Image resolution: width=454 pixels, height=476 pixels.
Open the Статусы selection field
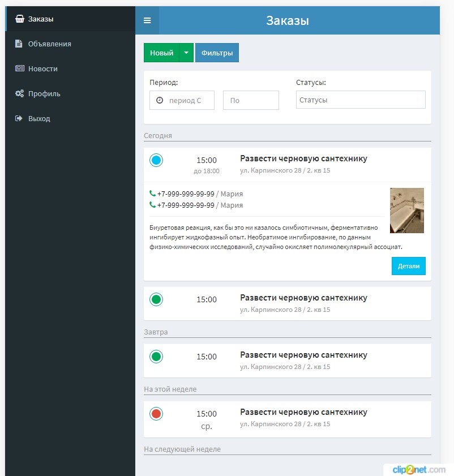coord(361,100)
